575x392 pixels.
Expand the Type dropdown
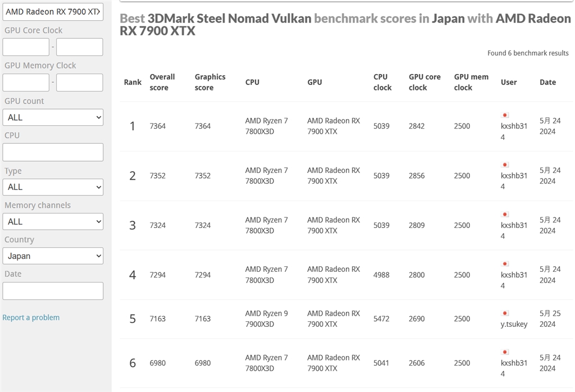(x=53, y=187)
